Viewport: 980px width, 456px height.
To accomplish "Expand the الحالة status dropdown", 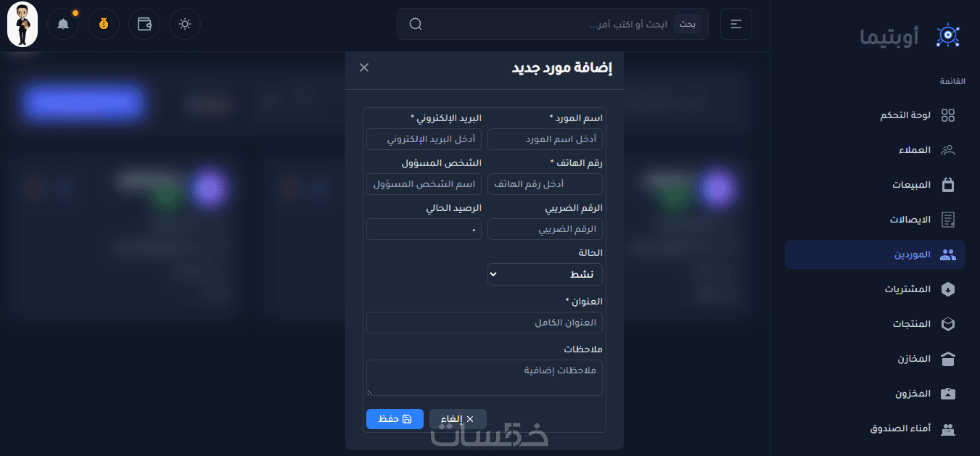I will pyautogui.click(x=545, y=274).
